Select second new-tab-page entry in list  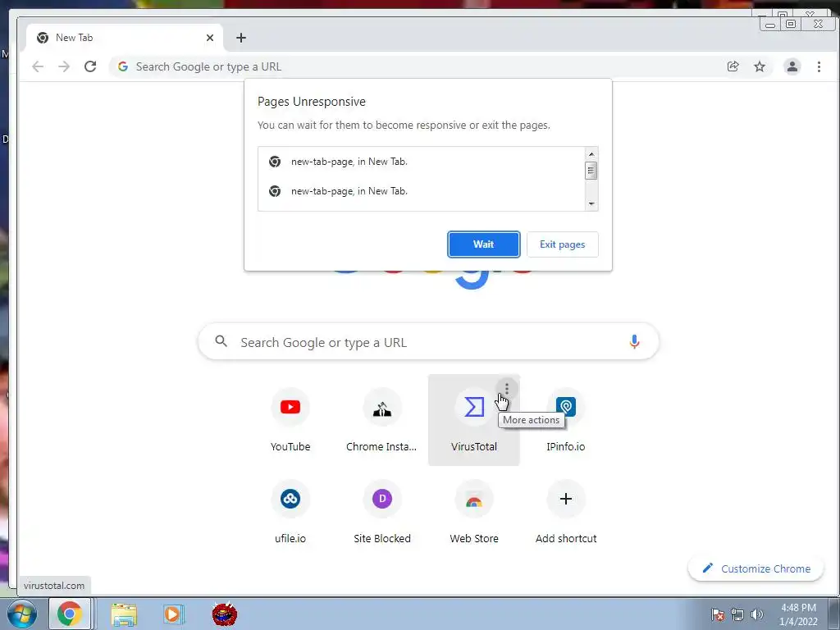tap(421, 190)
